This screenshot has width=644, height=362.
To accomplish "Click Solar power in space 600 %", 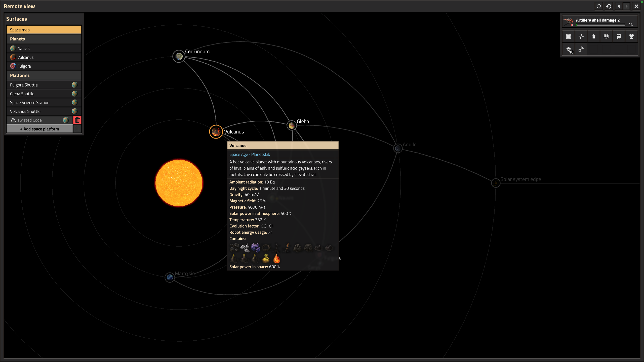I will (255, 267).
